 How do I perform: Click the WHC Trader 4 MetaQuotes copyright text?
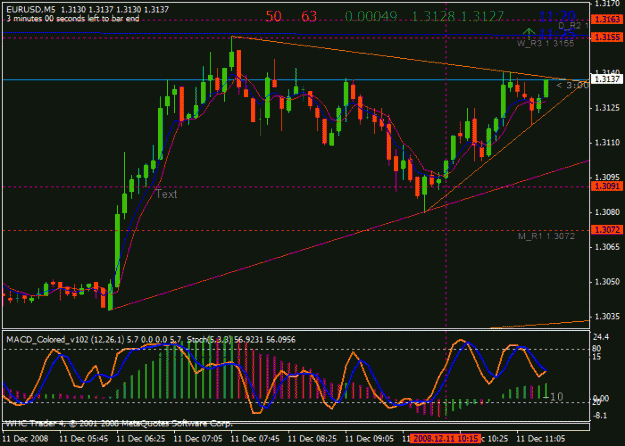(119, 424)
